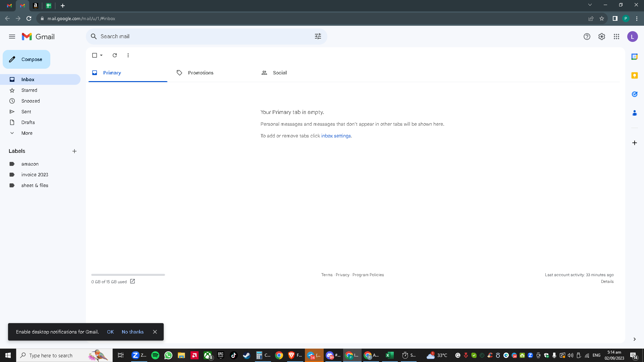Image resolution: width=644 pixels, height=362 pixels.
Task: Switch to the Promotions tab
Action: click(x=213, y=73)
